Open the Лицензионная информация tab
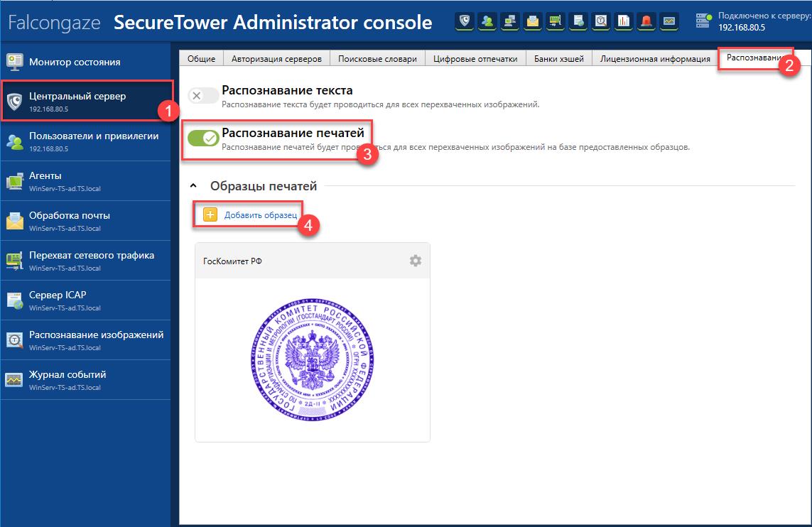Screen dimensions: 812x527 coord(655,58)
